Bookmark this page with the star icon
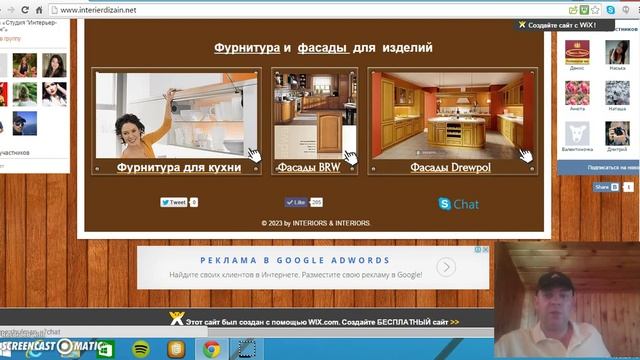This screenshot has width=640, height=360. pyautogui.click(x=596, y=10)
